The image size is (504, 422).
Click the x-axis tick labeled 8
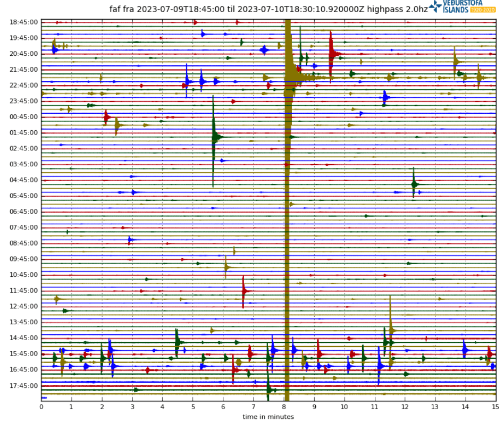tap(284, 407)
